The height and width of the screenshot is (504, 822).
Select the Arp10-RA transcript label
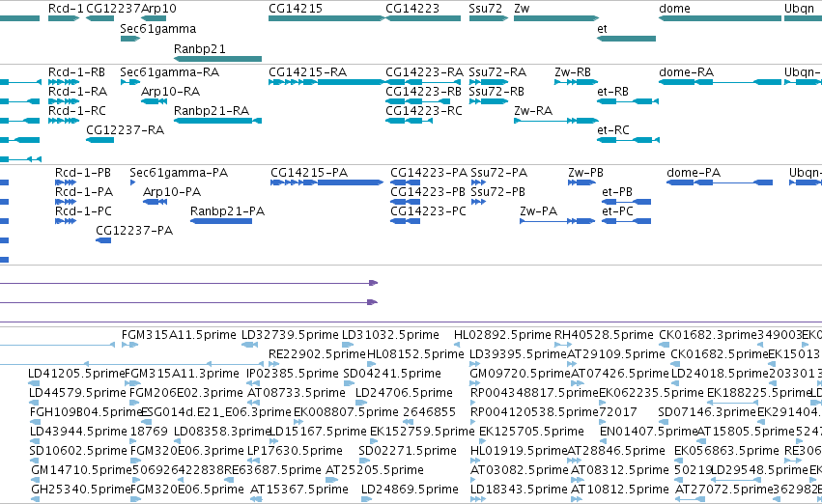pyautogui.click(x=170, y=92)
